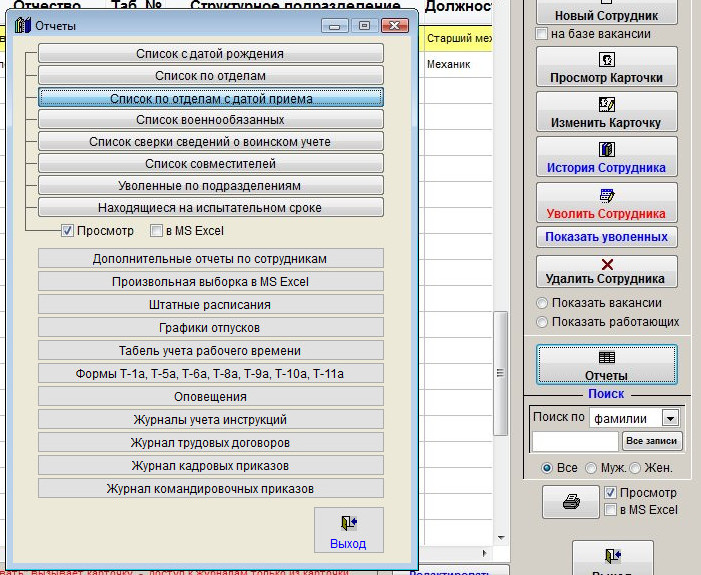Minimize the Отчеты dialog
Image resolution: width=701 pixels, height=575 pixels.
pyautogui.click(x=334, y=25)
